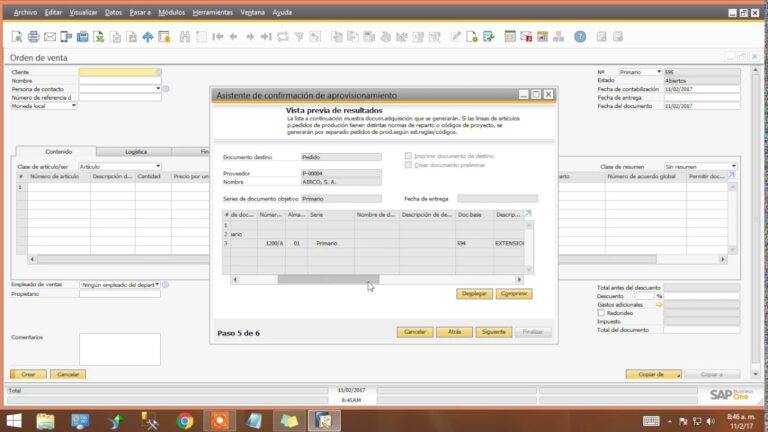This screenshot has width=768, height=432.
Task: Click the print icon in toolbar
Action: click(33, 37)
